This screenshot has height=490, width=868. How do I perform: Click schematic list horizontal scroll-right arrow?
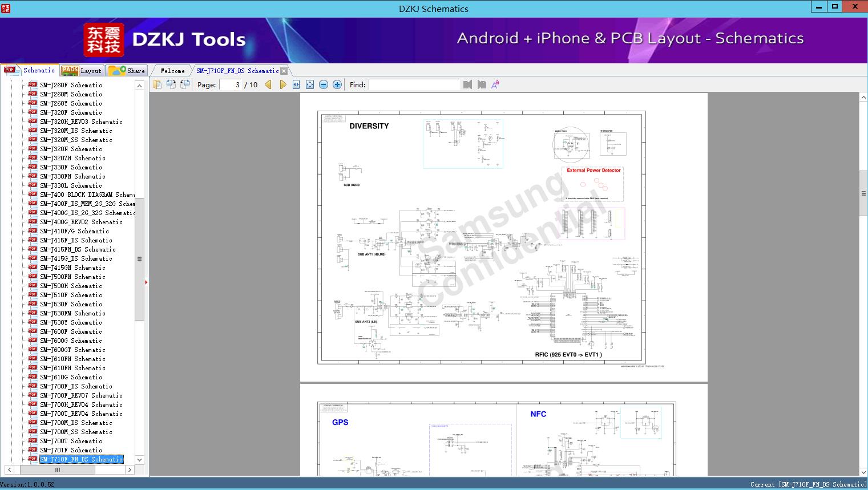130,470
